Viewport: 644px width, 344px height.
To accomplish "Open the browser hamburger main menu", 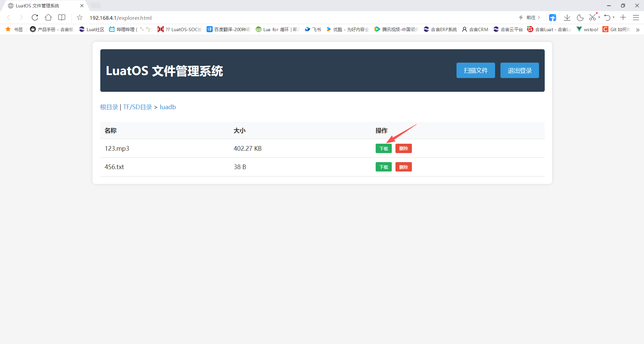I will tap(636, 17).
